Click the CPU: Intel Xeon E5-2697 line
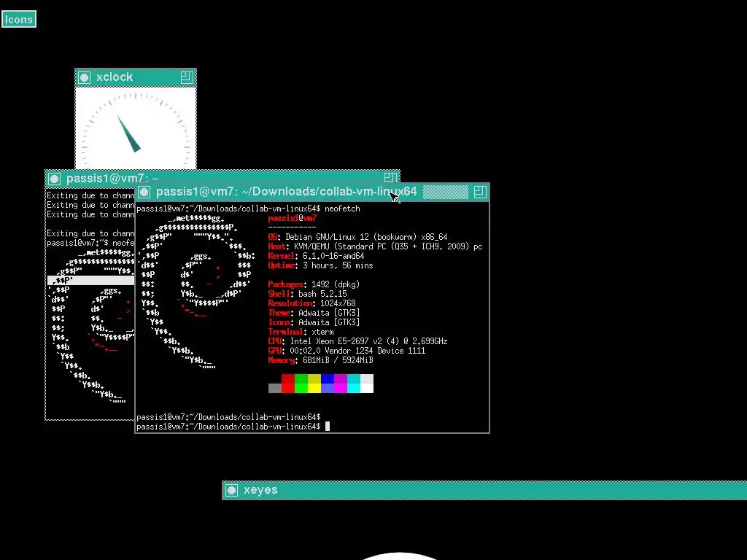This screenshot has height=560, width=747. tap(357, 341)
